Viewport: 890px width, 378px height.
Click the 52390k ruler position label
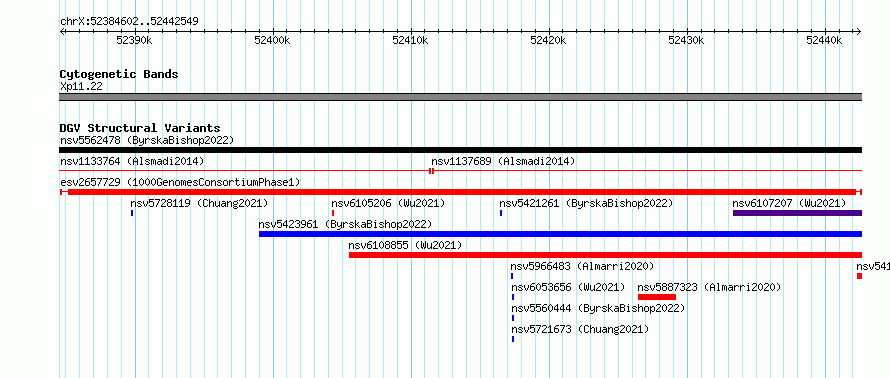pos(134,40)
